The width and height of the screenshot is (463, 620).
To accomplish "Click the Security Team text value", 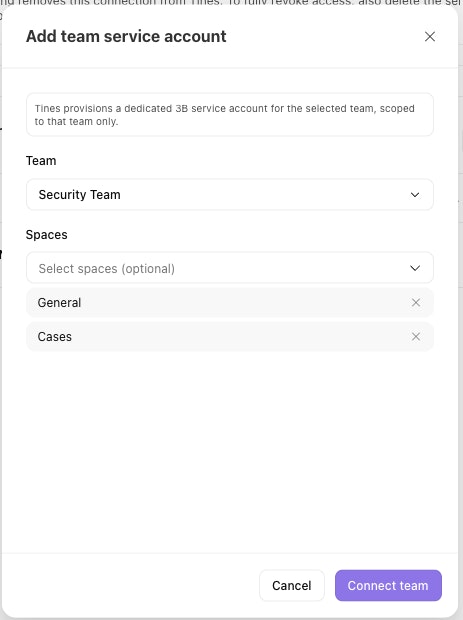I will tap(79, 195).
